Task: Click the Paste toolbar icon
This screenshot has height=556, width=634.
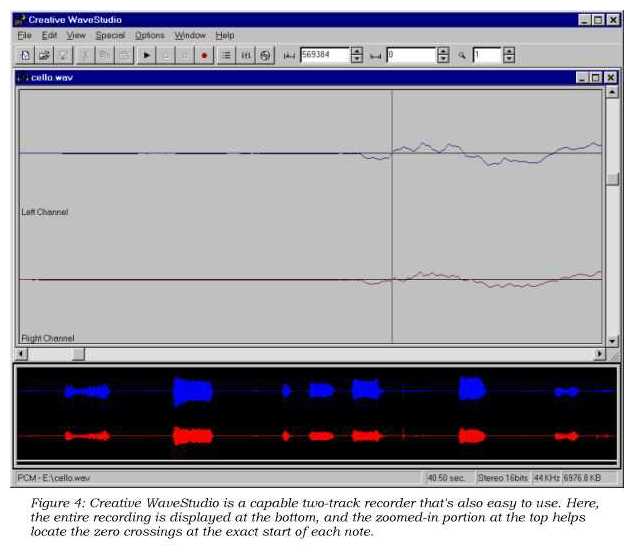Action: point(124,55)
